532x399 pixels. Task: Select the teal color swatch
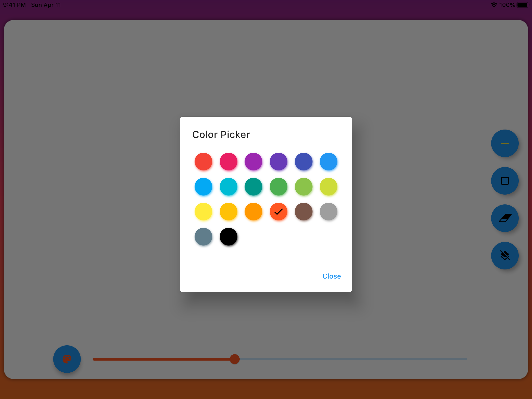tap(253, 187)
